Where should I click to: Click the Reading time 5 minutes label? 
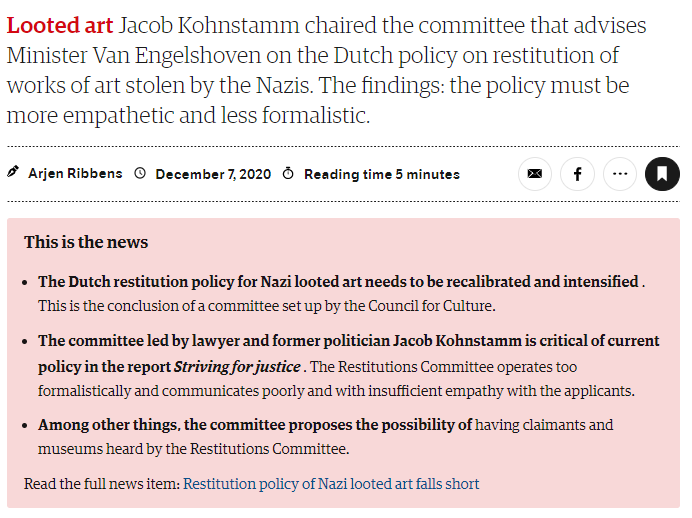pos(382,174)
